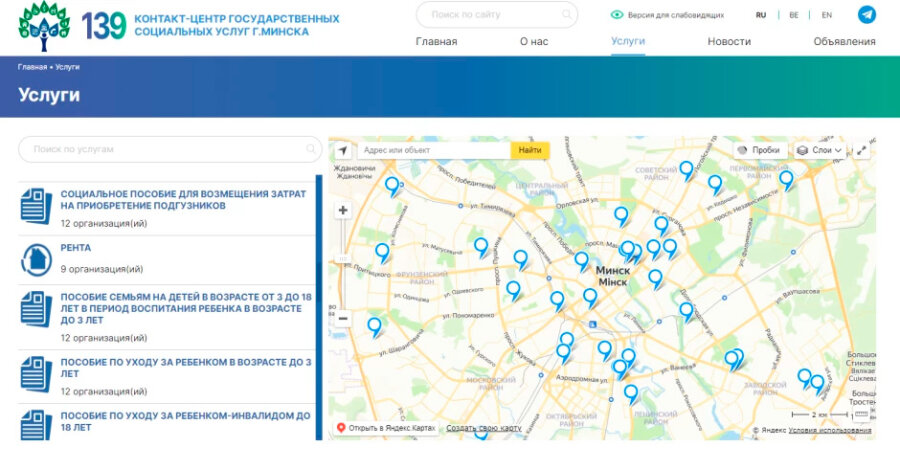The image size is (900, 469).
Task: Open the Объявления menu item
Action: pyautogui.click(x=844, y=41)
